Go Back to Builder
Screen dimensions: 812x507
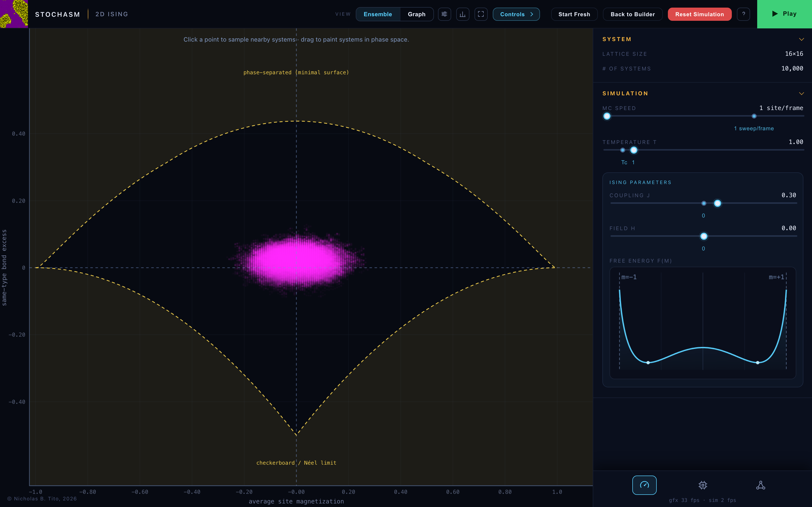pos(633,14)
